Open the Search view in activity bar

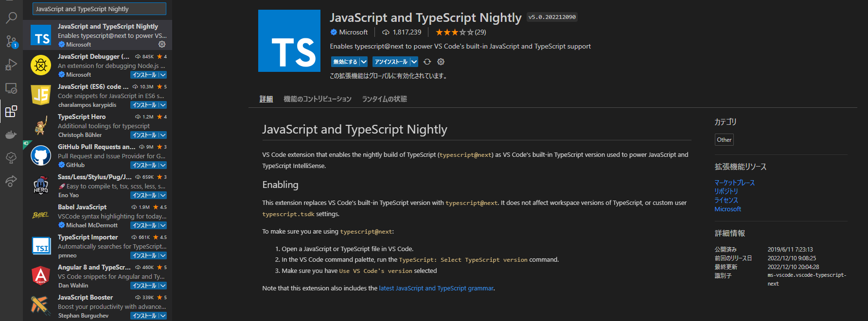pos(11,18)
